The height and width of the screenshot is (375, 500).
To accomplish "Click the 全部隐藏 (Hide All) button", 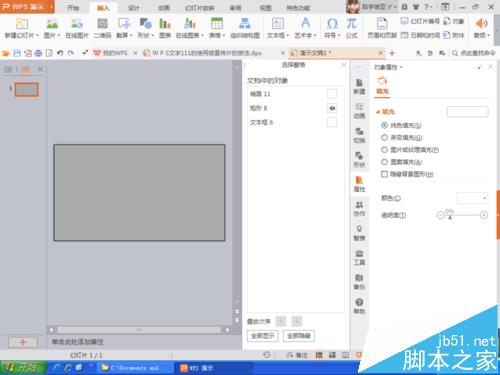I will tap(299, 336).
